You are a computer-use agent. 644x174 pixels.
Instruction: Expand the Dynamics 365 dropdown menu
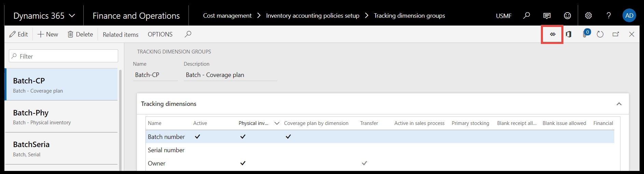(x=72, y=16)
